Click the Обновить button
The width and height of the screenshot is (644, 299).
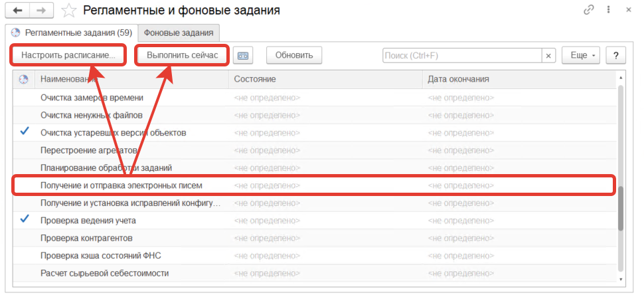[x=293, y=55]
